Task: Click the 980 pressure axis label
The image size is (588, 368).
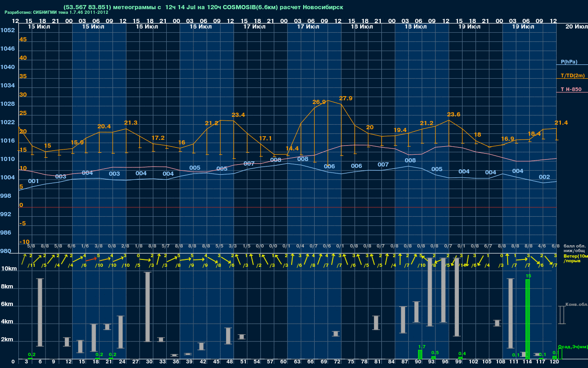Action: (x=6, y=251)
